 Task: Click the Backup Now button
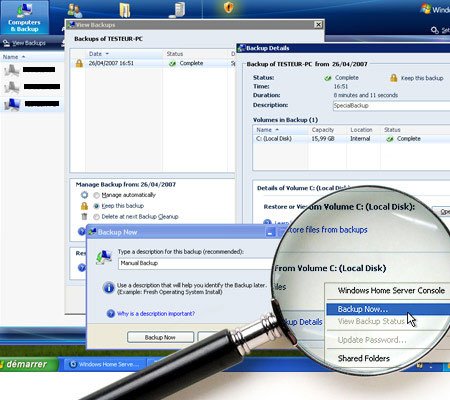(160, 337)
